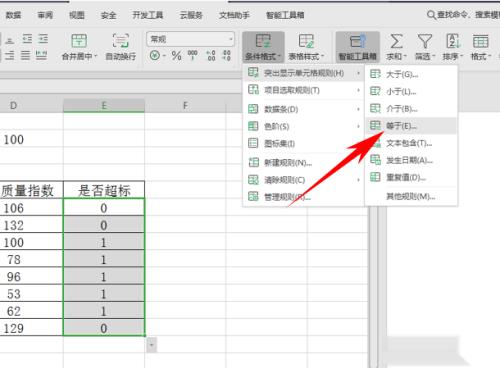Viewport: 500px width, 368px height.
Task: Click the 筛选 filter funnel icon
Action: (x=425, y=41)
